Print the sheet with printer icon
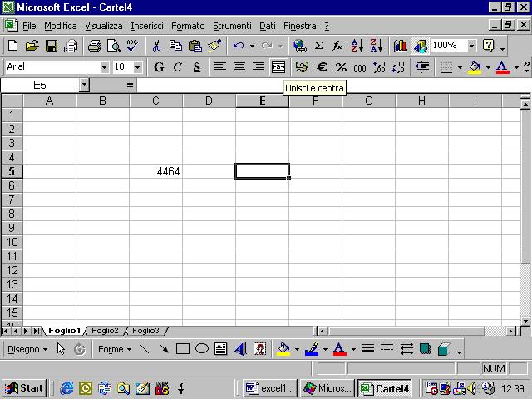532x399 pixels. pyautogui.click(x=95, y=46)
